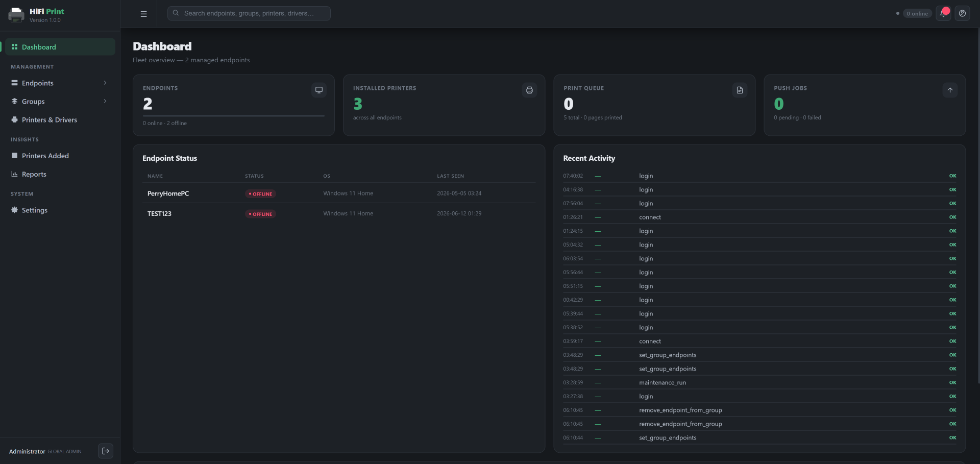Open the notifications bell

(x=943, y=13)
